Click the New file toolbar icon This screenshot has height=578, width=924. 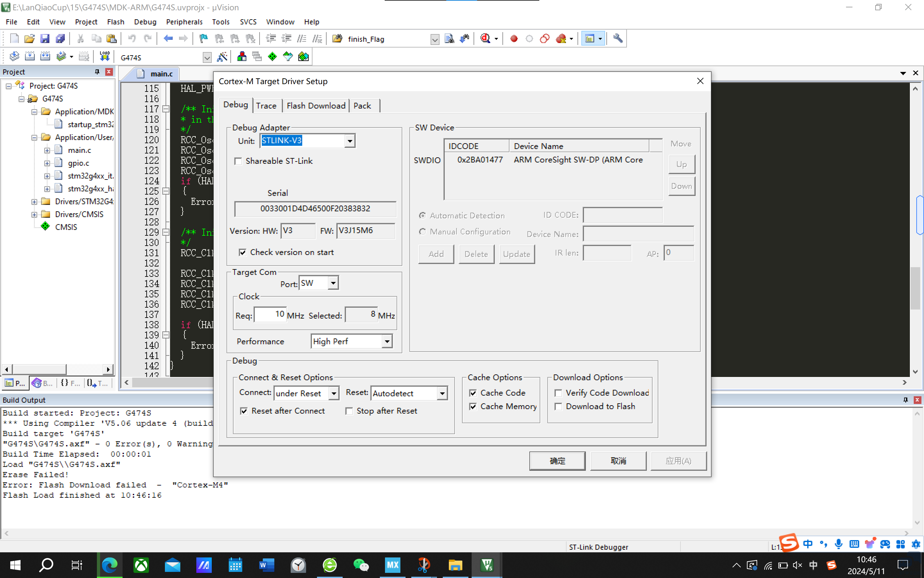14,39
